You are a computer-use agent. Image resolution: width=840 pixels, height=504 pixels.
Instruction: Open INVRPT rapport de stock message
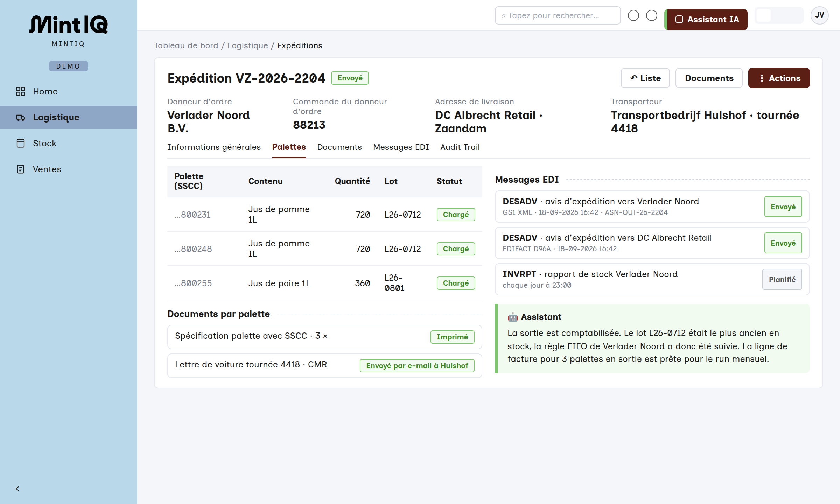(x=652, y=279)
